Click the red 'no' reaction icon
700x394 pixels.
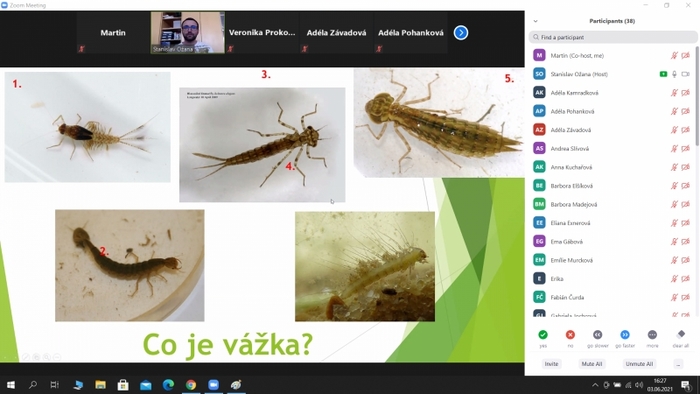[570, 335]
